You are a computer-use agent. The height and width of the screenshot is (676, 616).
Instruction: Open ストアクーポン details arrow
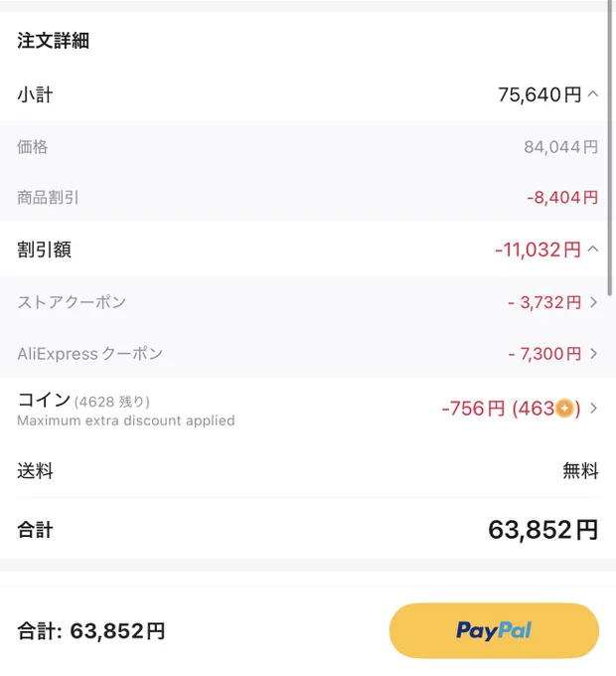point(593,302)
